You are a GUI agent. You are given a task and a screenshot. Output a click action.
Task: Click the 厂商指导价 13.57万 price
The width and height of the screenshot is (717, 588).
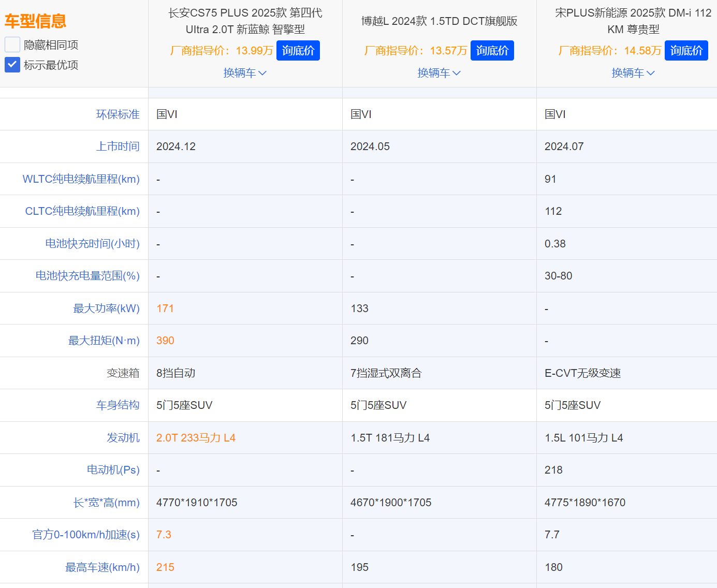tap(416, 51)
